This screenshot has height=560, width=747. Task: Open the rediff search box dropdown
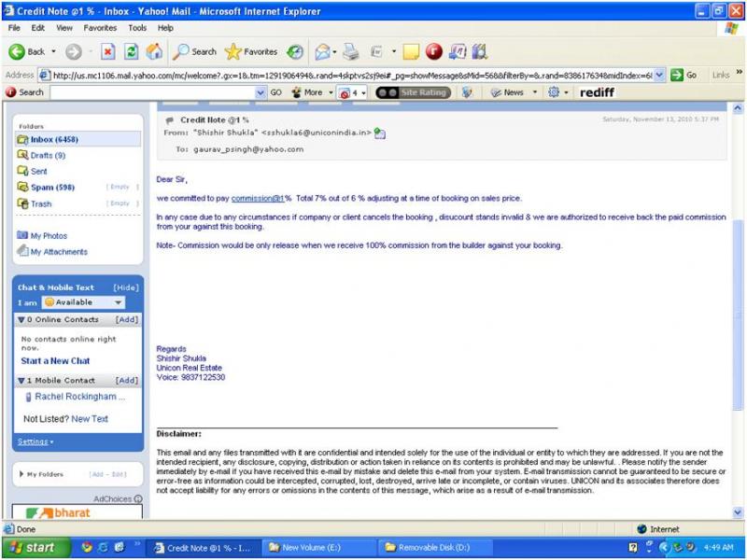[261, 92]
